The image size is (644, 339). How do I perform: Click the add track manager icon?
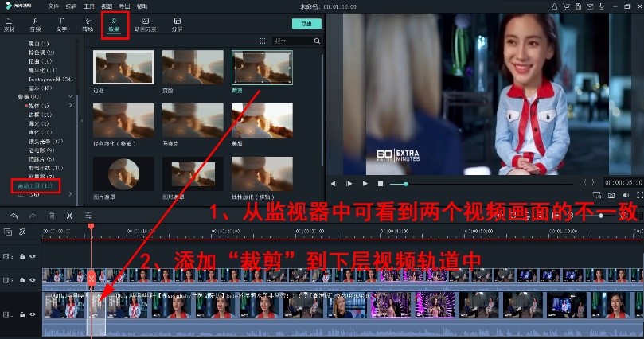click(x=8, y=232)
